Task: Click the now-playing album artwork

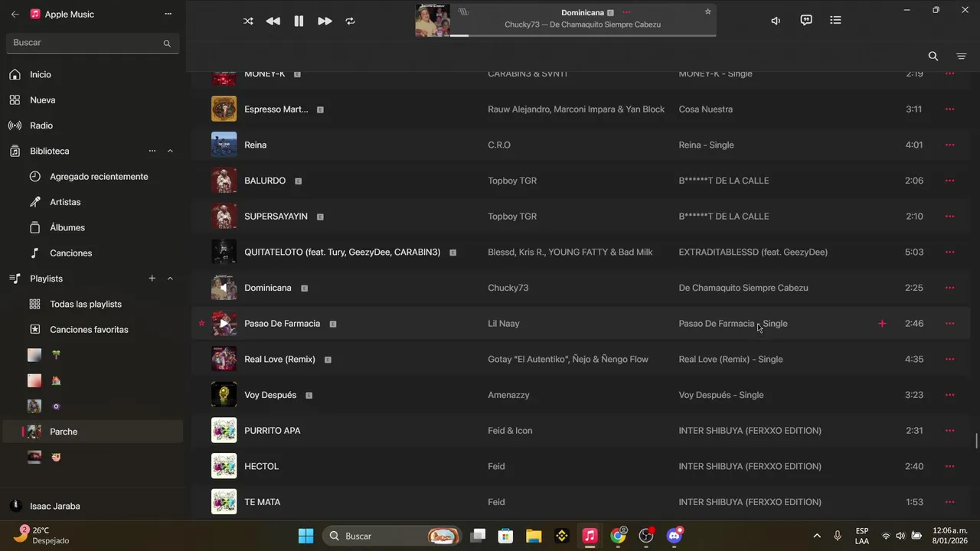Action: (433, 21)
